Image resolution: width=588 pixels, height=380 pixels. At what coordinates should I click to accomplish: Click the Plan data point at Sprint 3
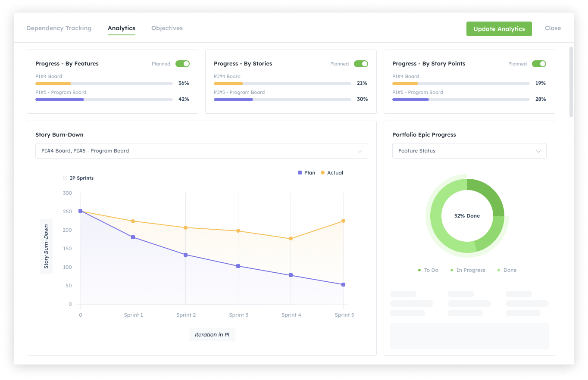click(x=238, y=266)
